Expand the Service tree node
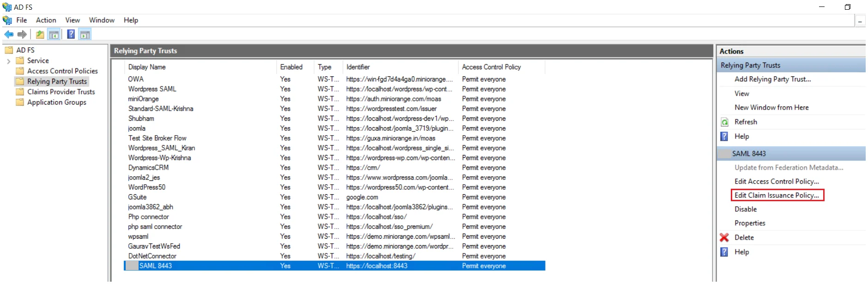The width and height of the screenshot is (868, 284). point(8,61)
